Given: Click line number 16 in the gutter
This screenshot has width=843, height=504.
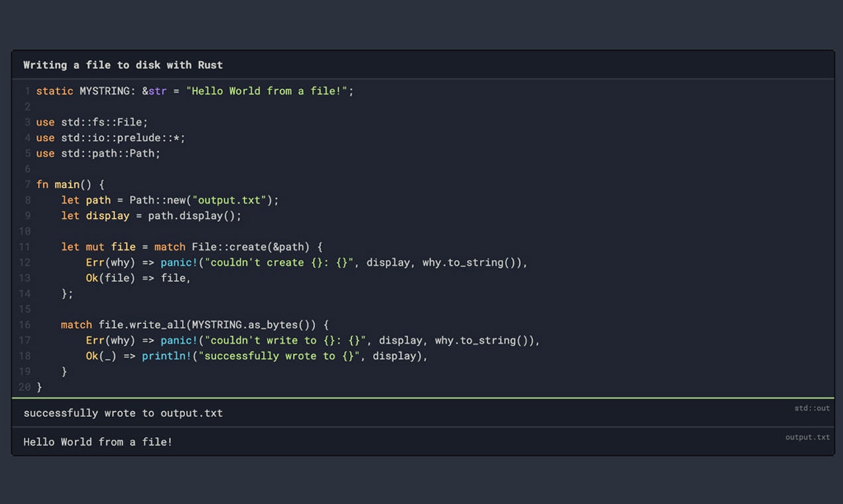Looking at the screenshot, I should pyautogui.click(x=25, y=325).
